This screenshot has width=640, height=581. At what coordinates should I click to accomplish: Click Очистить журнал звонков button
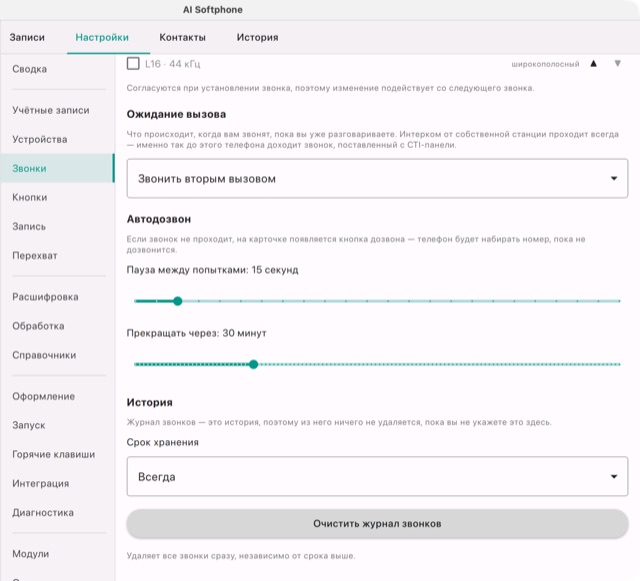[x=377, y=523]
